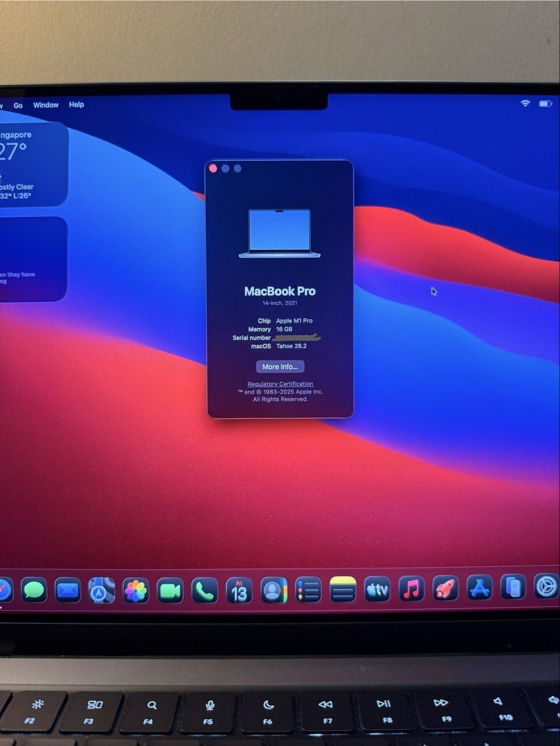Viewport: 560px width, 746px height.
Task: Launch the Mail app in the Dock
Action: (68, 591)
